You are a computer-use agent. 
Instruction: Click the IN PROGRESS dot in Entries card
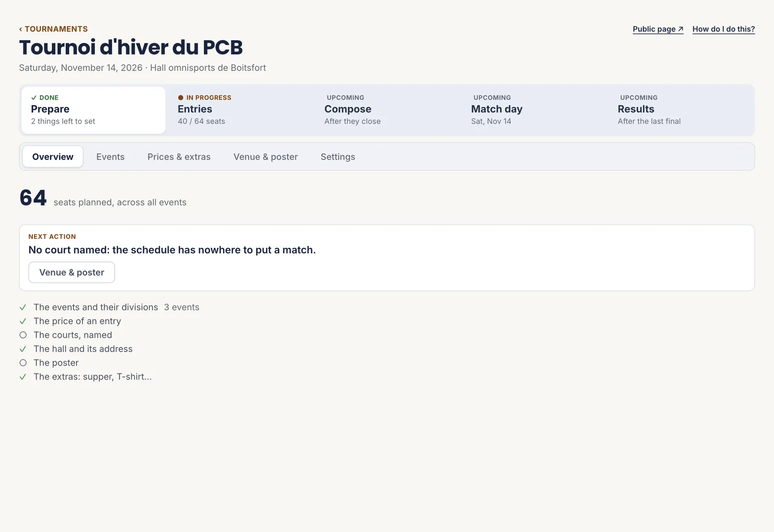(180, 98)
